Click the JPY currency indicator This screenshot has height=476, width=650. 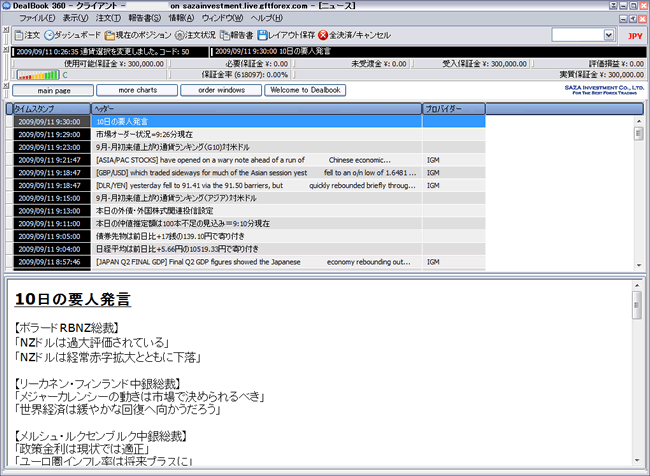point(635,36)
